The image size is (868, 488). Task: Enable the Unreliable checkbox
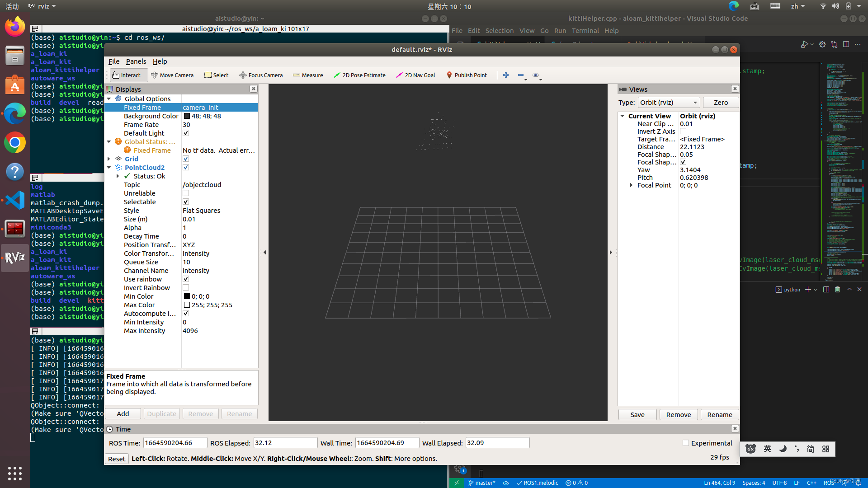tap(186, 193)
